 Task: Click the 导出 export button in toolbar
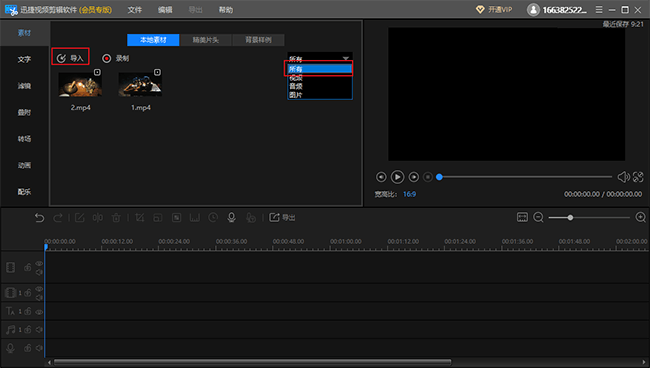(x=282, y=218)
